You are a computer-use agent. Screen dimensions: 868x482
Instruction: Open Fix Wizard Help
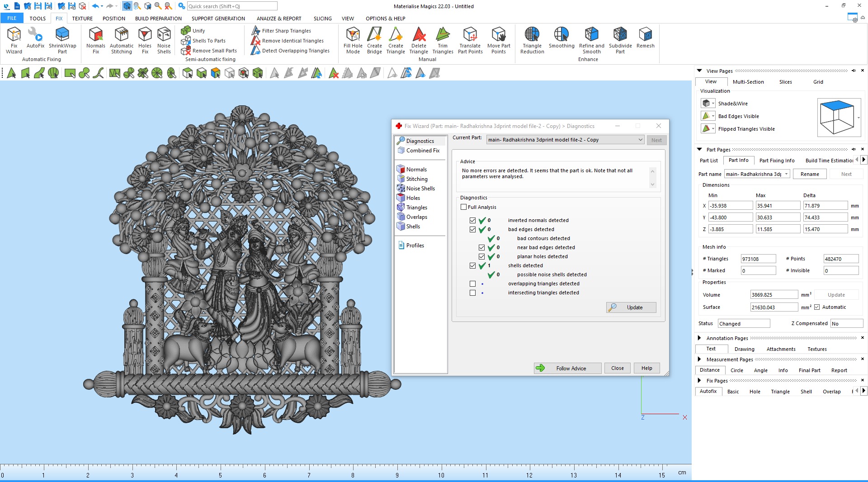tap(646, 368)
